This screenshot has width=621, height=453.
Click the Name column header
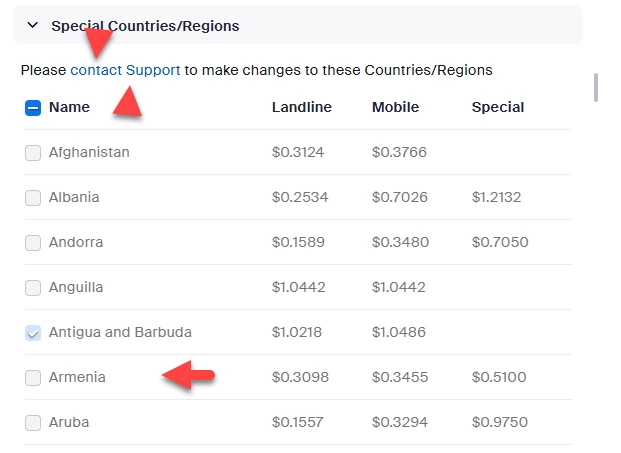tap(69, 107)
